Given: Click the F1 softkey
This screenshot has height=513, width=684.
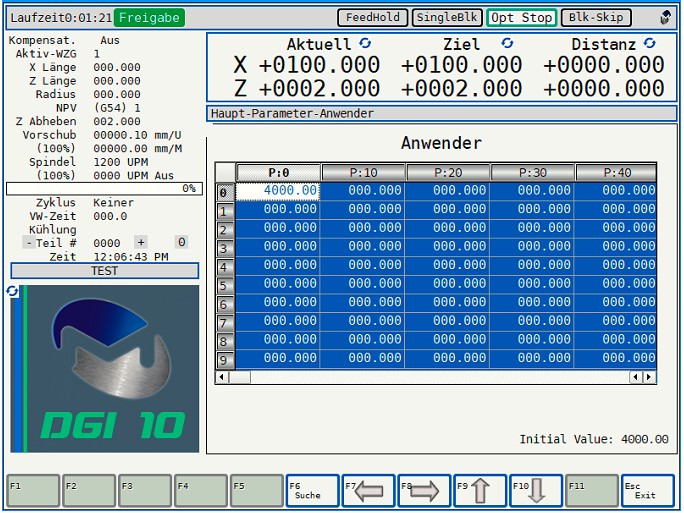Looking at the screenshot, I should (34, 491).
